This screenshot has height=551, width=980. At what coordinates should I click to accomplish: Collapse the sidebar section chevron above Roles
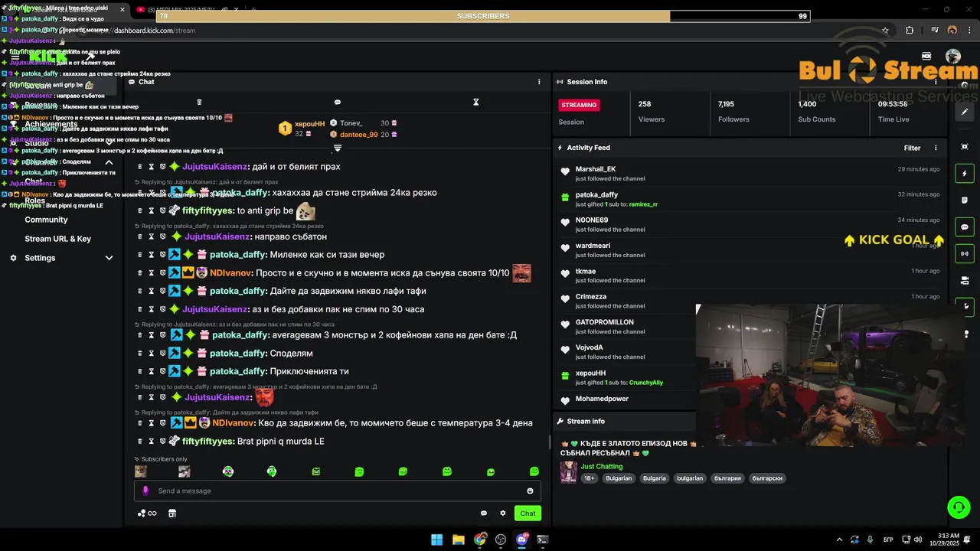[x=109, y=162]
